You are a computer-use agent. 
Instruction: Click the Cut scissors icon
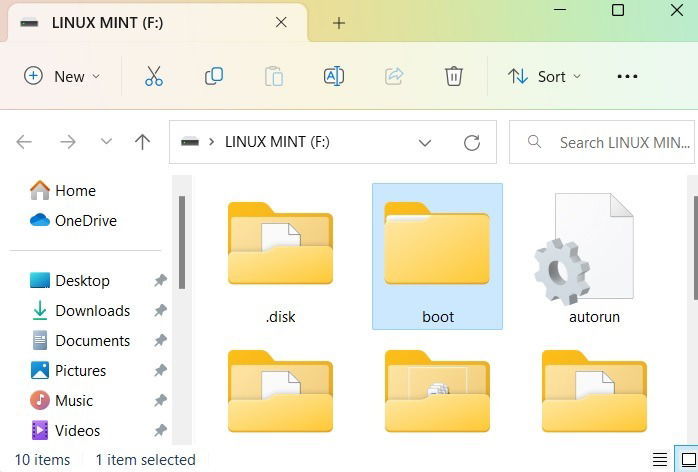[154, 76]
